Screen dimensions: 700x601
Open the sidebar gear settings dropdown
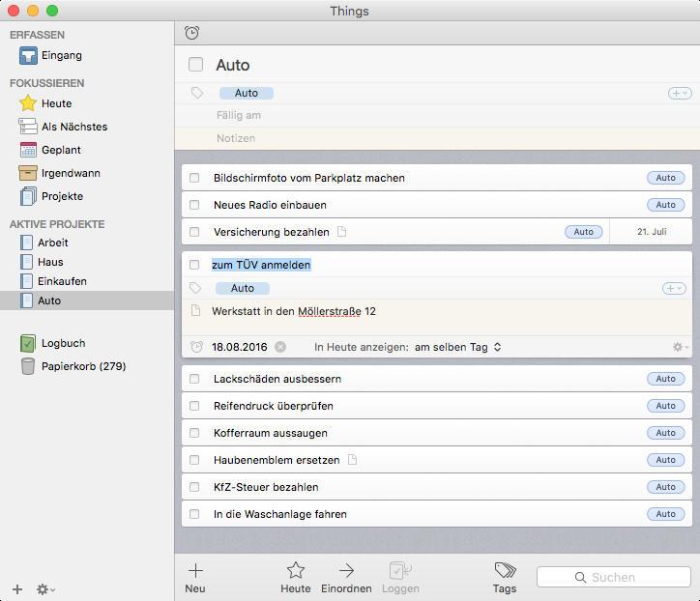[45, 589]
